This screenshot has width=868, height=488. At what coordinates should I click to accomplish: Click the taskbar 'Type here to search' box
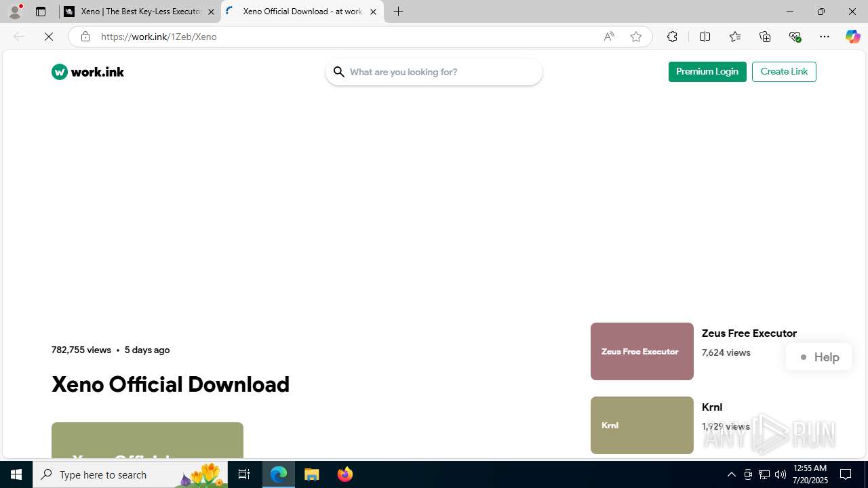click(x=130, y=474)
